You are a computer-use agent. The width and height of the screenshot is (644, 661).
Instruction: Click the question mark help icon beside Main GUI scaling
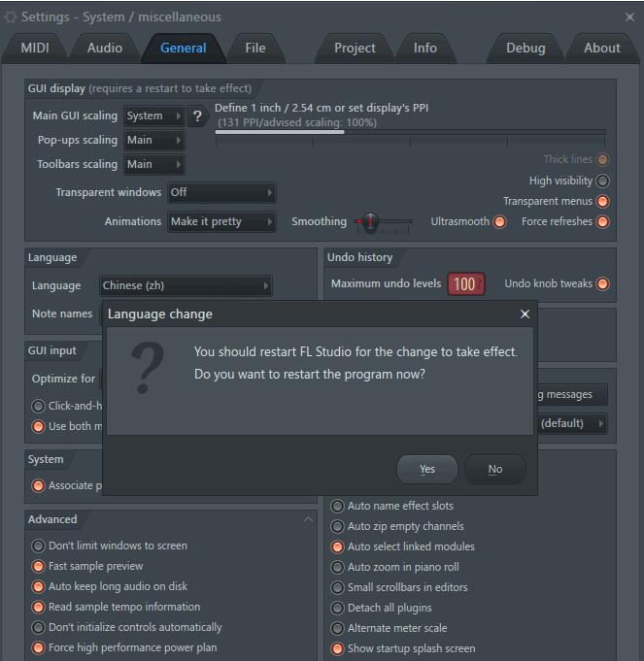(197, 116)
